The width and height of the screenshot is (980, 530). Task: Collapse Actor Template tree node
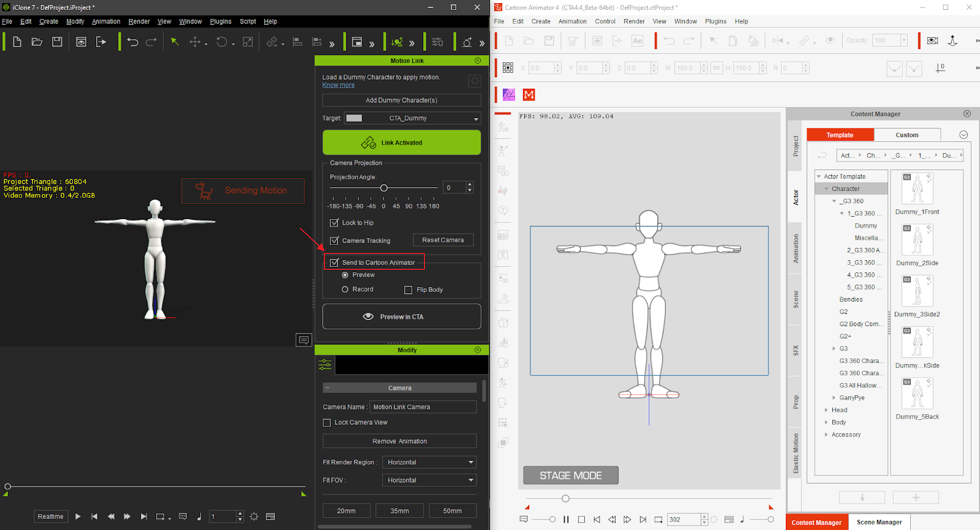point(819,176)
